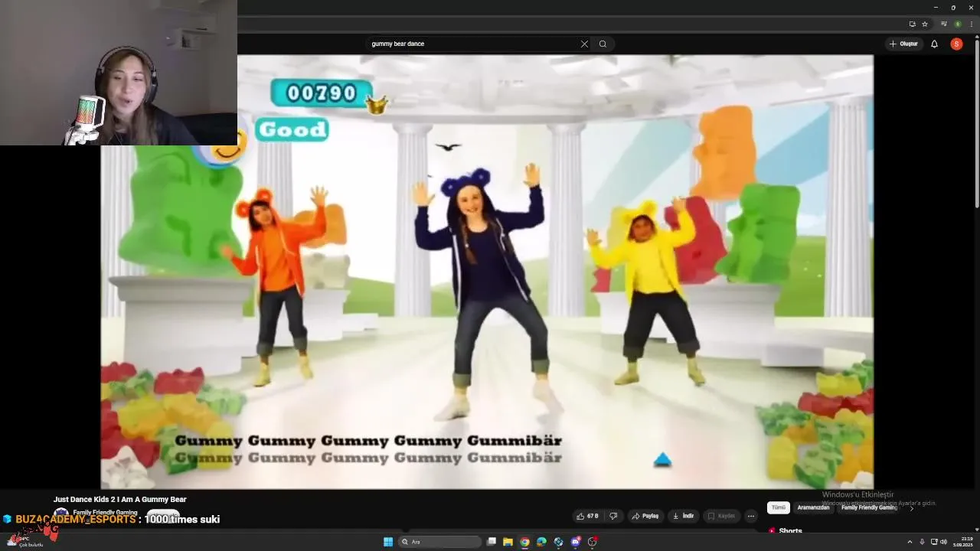
Task: Click the Family Friendly Gaming channel avatar
Action: (x=61, y=514)
